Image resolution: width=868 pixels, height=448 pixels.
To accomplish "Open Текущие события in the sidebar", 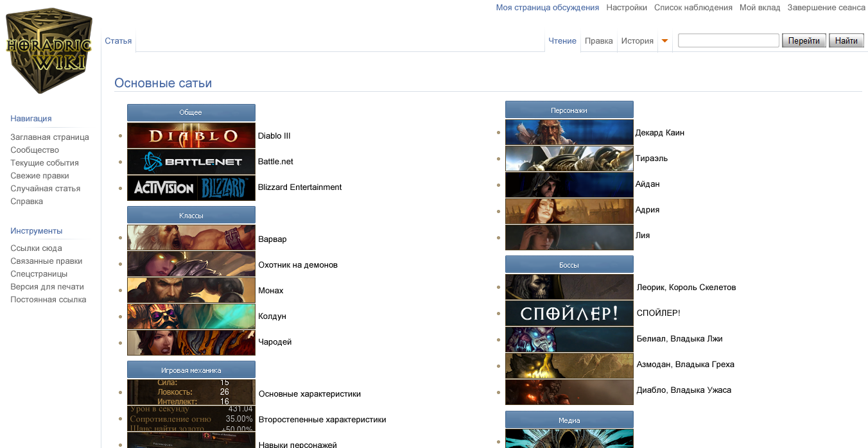I will (44, 163).
